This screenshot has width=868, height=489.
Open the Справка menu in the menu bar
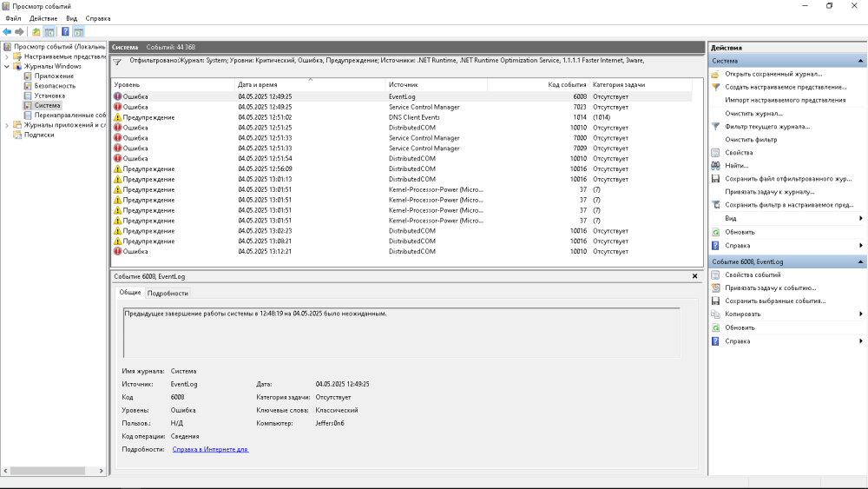(98, 18)
